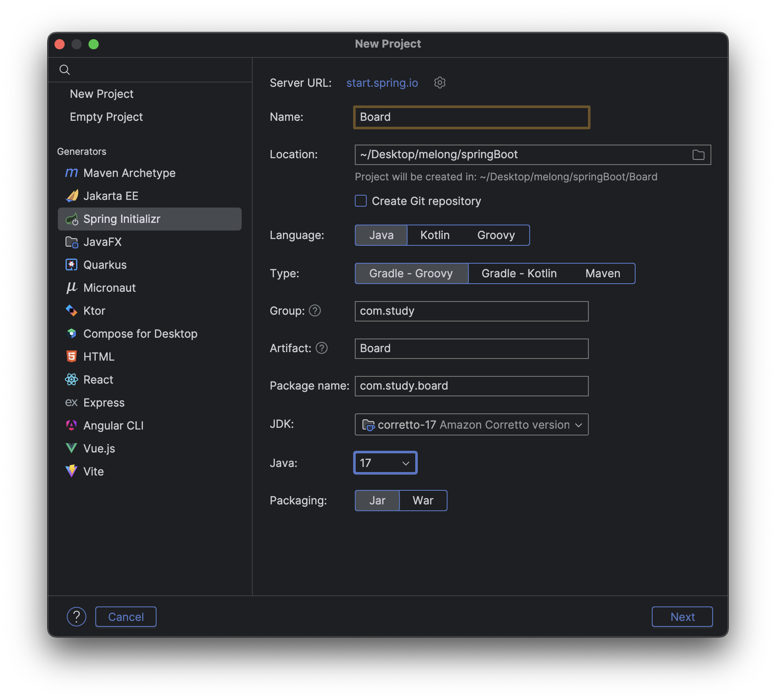This screenshot has width=776, height=700.
Task: Click the Angular CLI icon
Action: 71,425
